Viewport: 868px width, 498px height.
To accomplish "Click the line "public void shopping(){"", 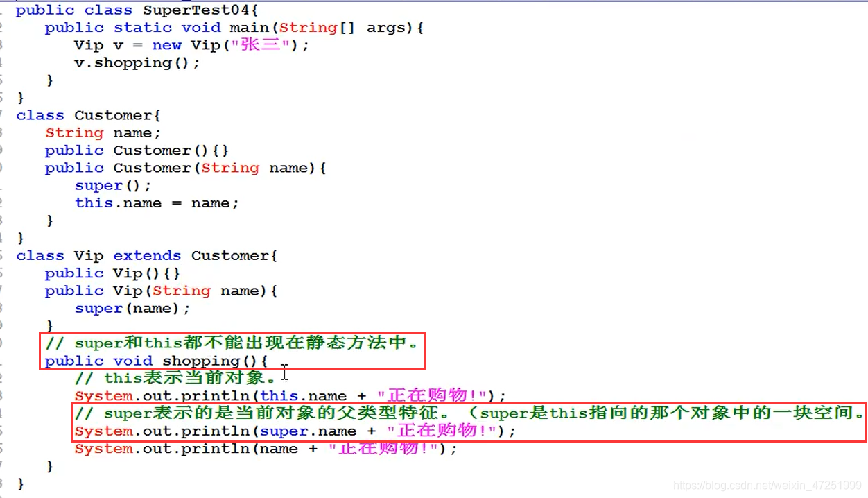I will (x=157, y=361).
